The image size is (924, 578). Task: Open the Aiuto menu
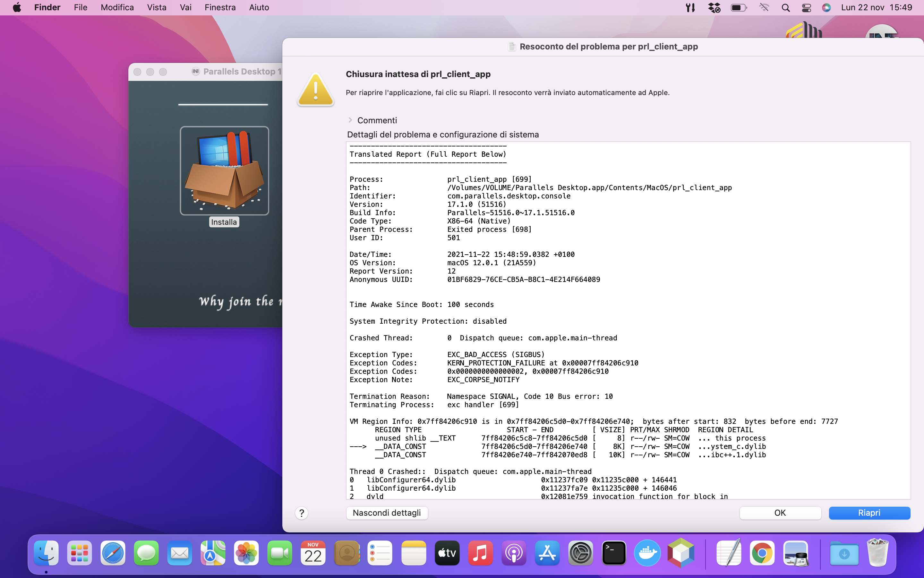[x=259, y=8]
